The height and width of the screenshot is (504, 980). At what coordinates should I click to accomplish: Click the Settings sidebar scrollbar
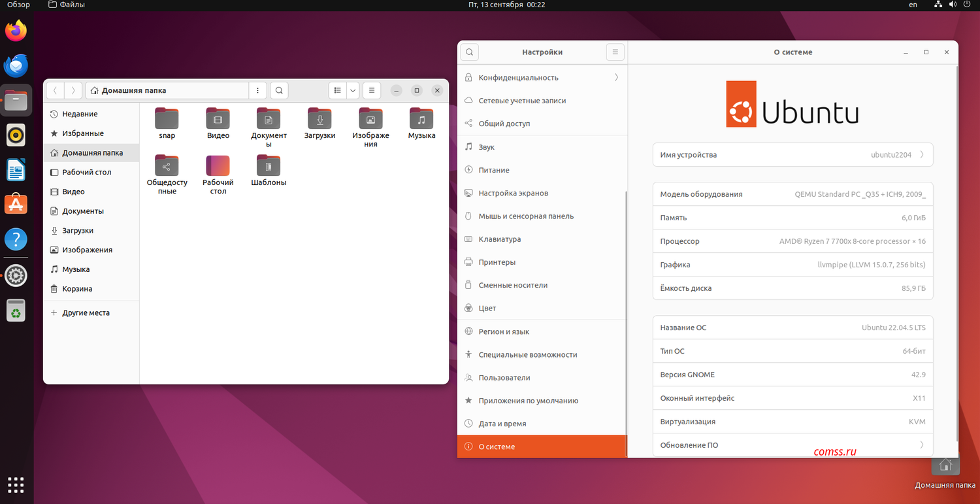[626, 324]
